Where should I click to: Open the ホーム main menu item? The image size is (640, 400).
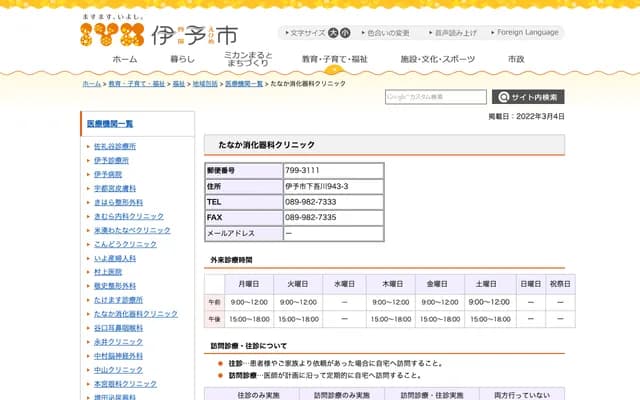tap(125, 59)
